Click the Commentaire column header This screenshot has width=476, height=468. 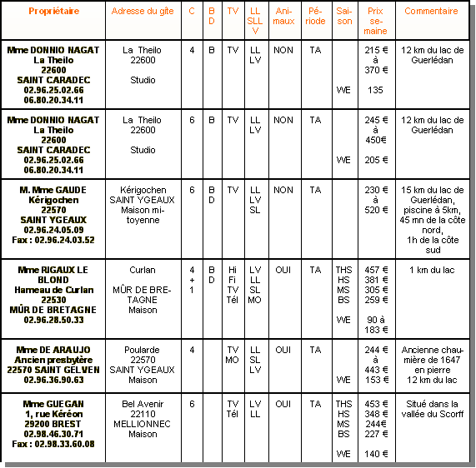point(431,11)
